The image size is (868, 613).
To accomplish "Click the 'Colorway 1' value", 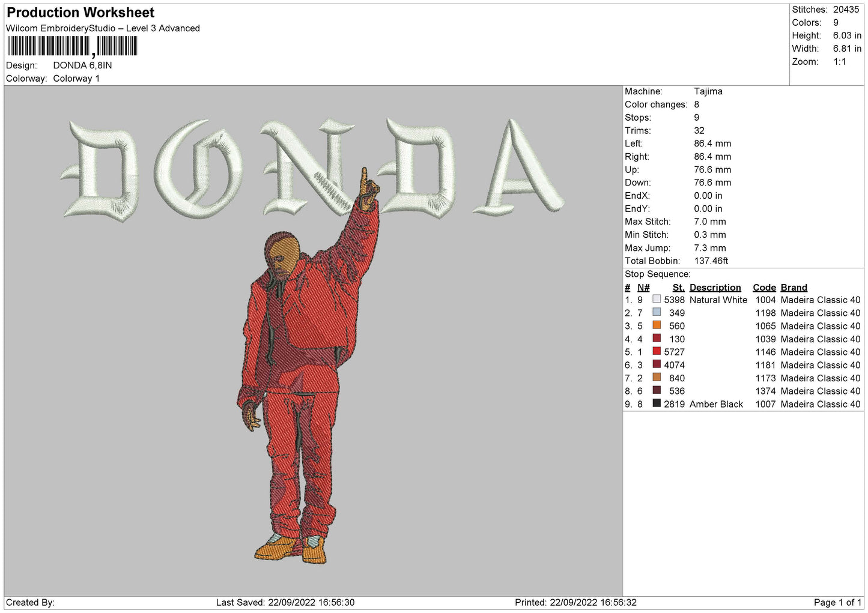I will 76,79.
